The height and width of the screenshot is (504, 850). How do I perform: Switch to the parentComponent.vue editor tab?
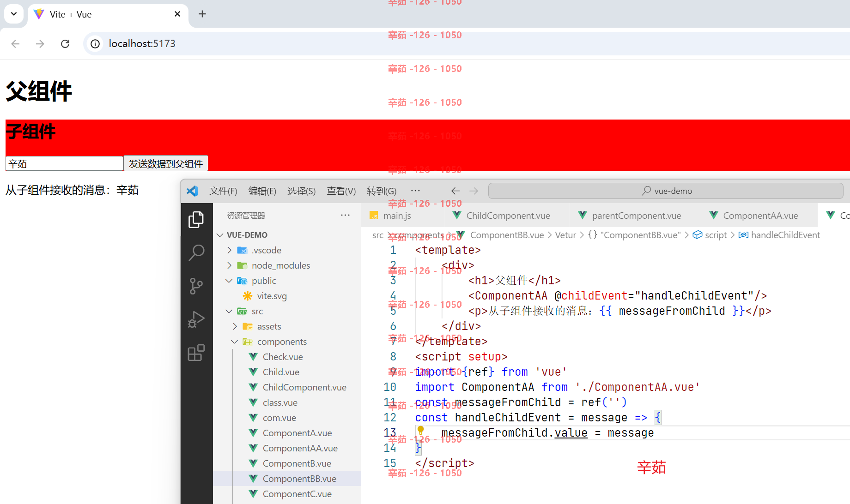tap(636, 216)
